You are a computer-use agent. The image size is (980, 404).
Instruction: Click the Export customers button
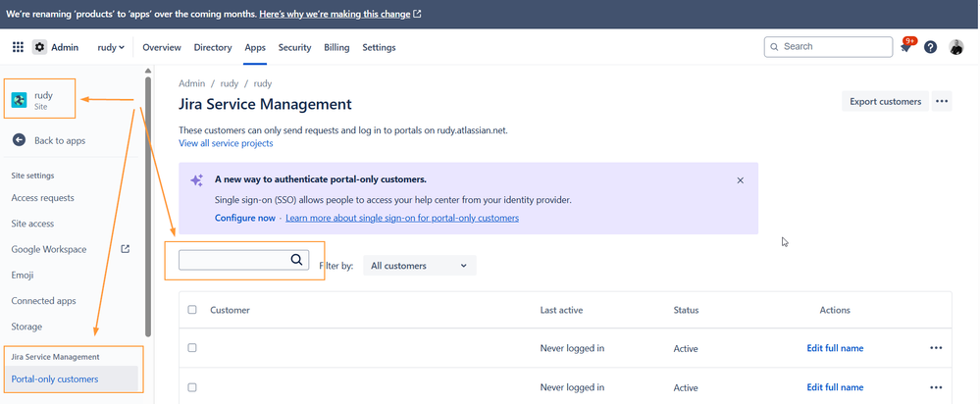(x=885, y=101)
